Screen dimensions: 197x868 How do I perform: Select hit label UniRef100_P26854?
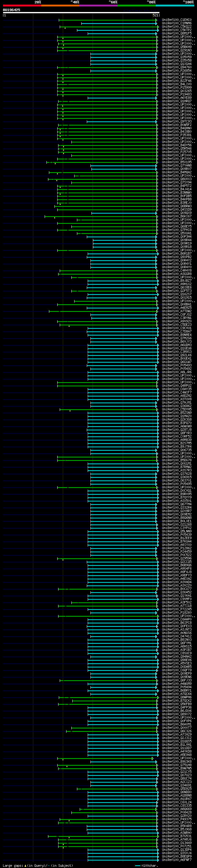177,71
